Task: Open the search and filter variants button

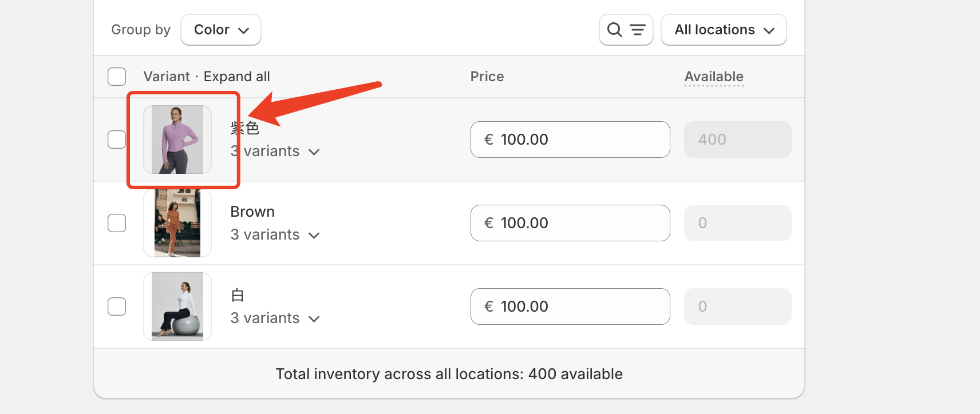Action: coord(626,30)
